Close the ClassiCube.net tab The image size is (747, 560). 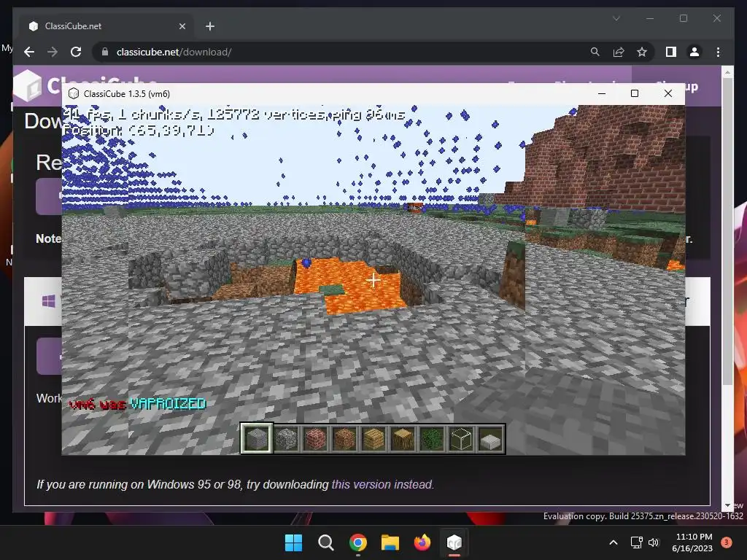click(182, 26)
